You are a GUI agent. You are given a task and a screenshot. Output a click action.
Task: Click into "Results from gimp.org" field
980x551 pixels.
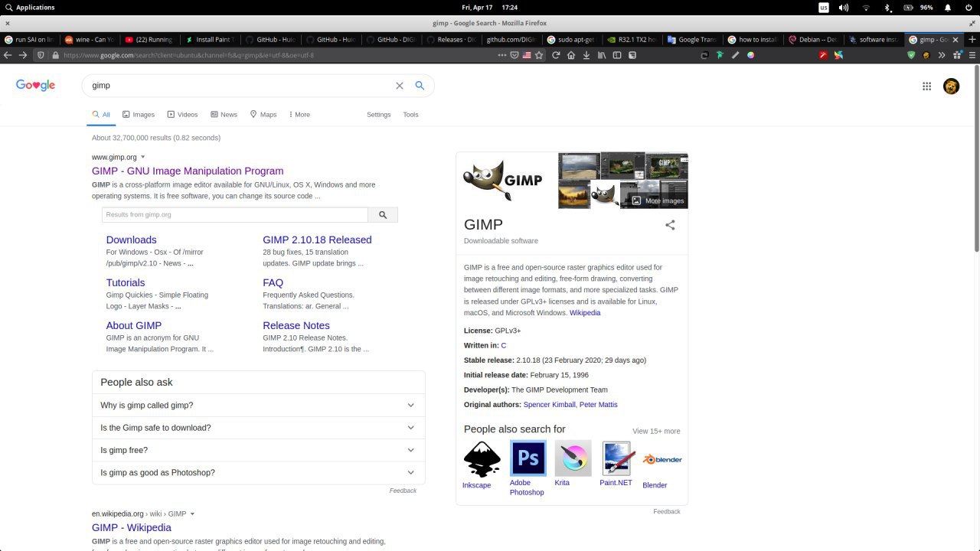tap(235, 215)
